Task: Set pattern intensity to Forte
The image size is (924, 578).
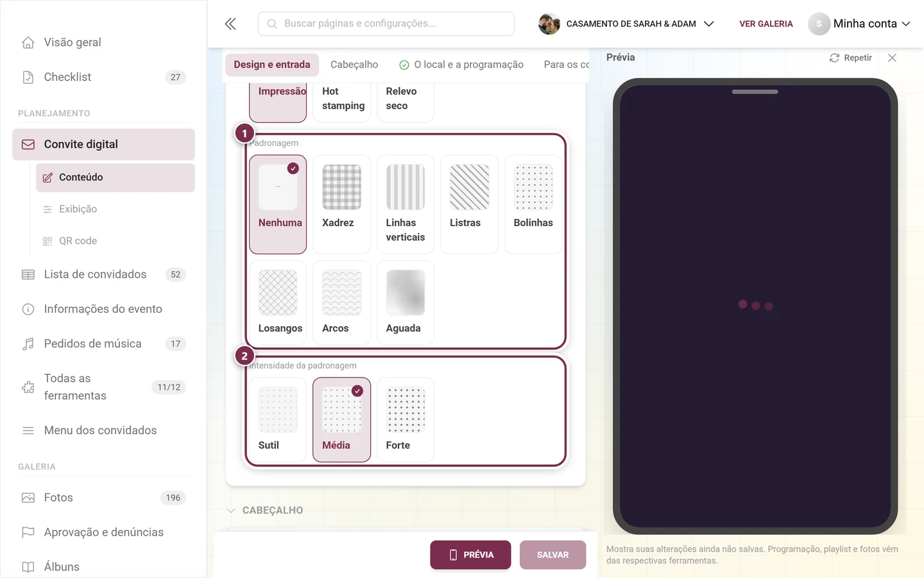Action: click(x=406, y=419)
